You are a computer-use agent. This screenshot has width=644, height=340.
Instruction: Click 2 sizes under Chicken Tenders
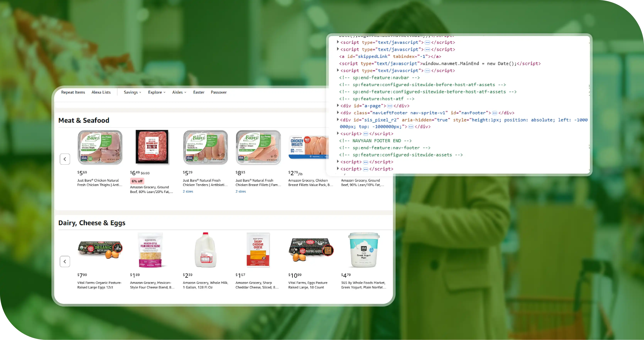pyautogui.click(x=188, y=191)
